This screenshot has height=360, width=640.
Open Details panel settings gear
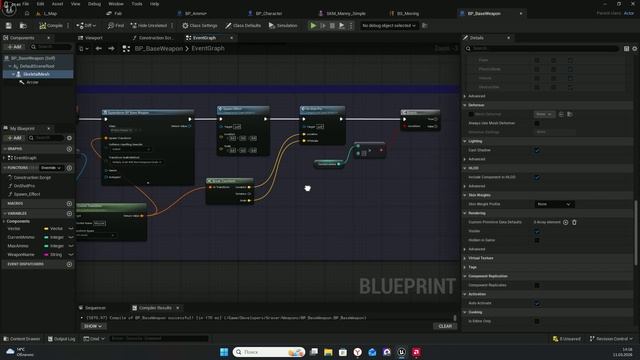pyautogui.click(x=634, y=49)
